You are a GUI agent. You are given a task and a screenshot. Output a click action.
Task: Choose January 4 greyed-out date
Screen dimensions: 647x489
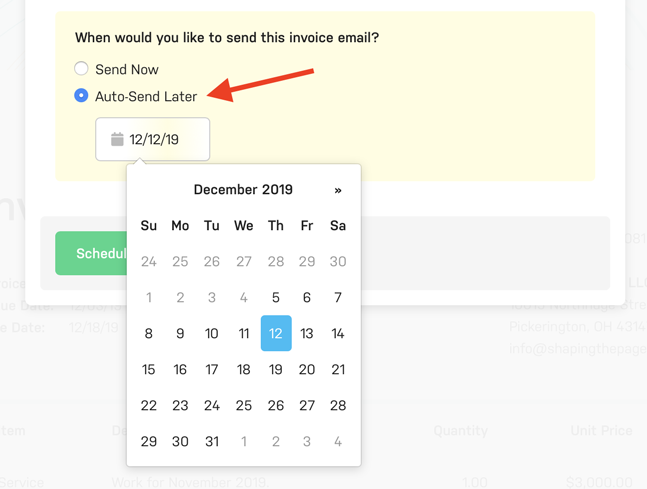pos(338,442)
